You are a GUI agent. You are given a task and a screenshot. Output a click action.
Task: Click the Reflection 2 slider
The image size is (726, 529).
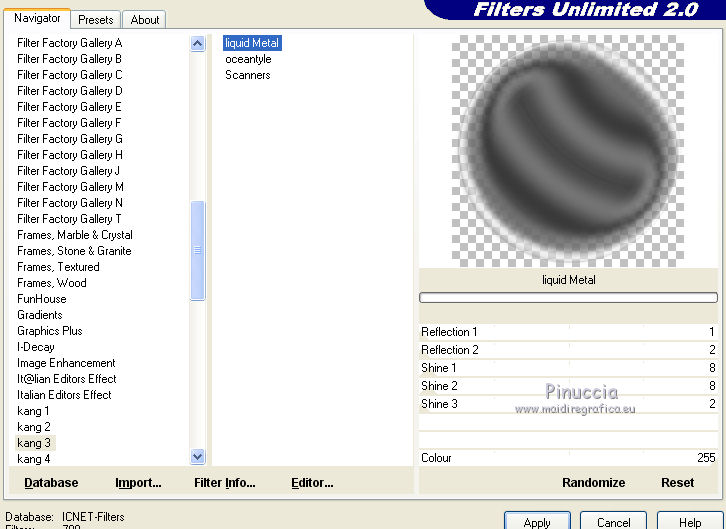tap(568, 350)
